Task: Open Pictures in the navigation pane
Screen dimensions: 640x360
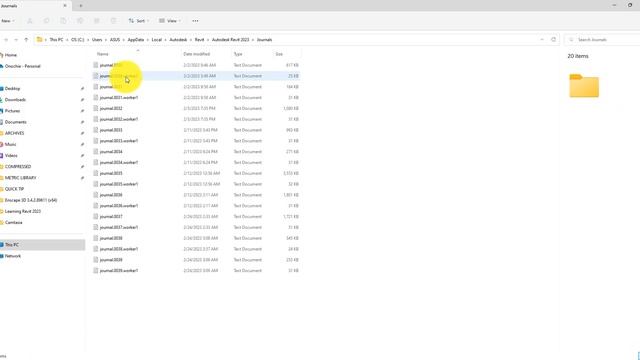Action: coord(12,111)
